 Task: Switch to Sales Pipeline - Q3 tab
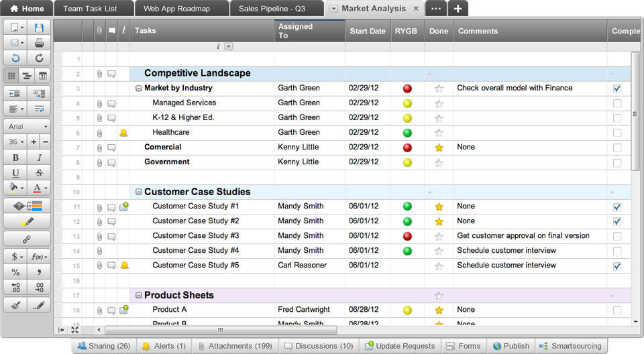[272, 9]
